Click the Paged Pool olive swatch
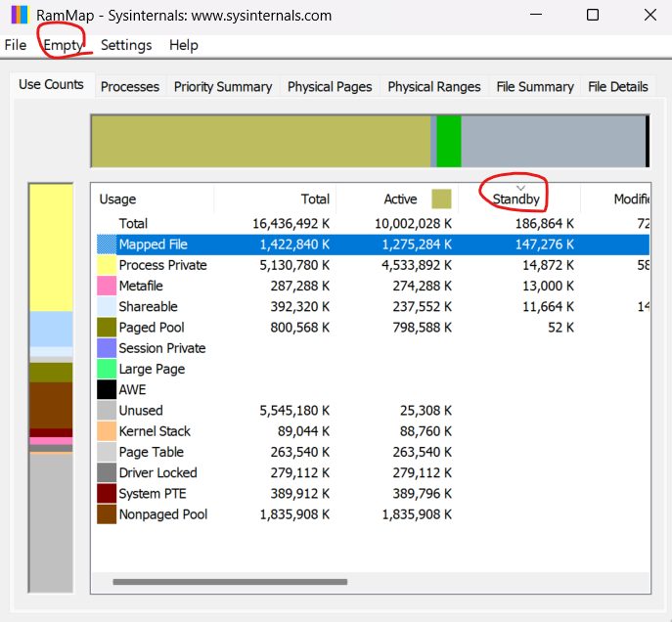This screenshot has height=622, width=672. (x=107, y=328)
